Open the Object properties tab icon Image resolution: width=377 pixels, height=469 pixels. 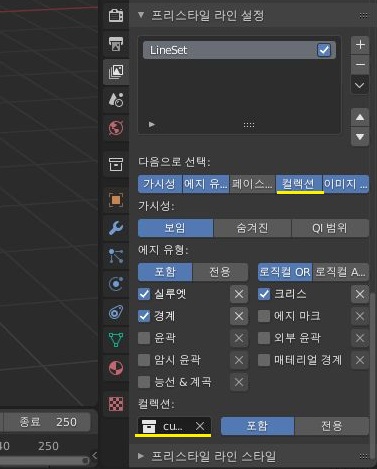coord(116,200)
